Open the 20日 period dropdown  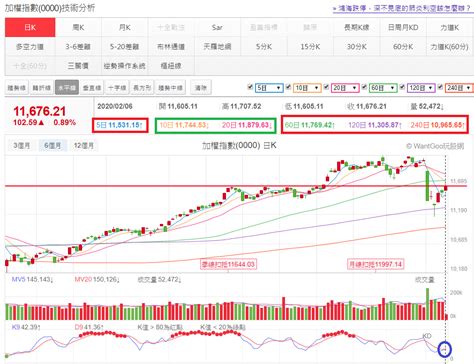(345, 88)
